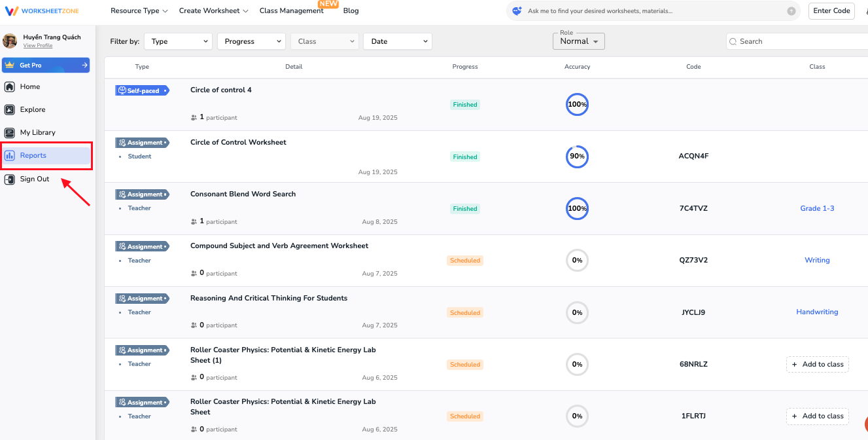This screenshot has width=868, height=440.
Task: Click the user profile avatar
Action: coord(10,41)
